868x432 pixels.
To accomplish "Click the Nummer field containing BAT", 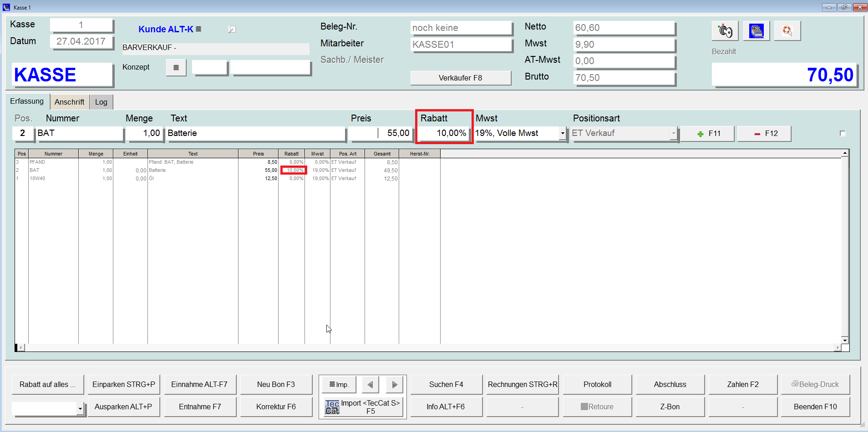I will [x=79, y=133].
